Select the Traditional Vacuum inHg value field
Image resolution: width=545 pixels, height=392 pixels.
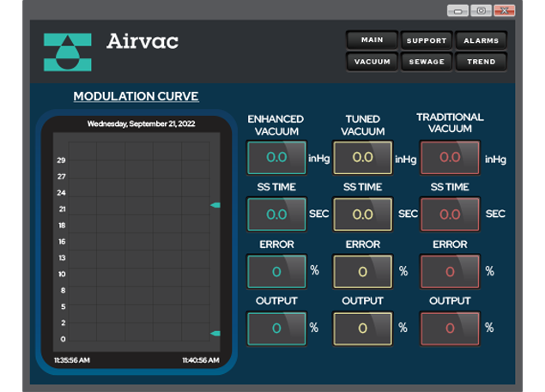click(450, 158)
